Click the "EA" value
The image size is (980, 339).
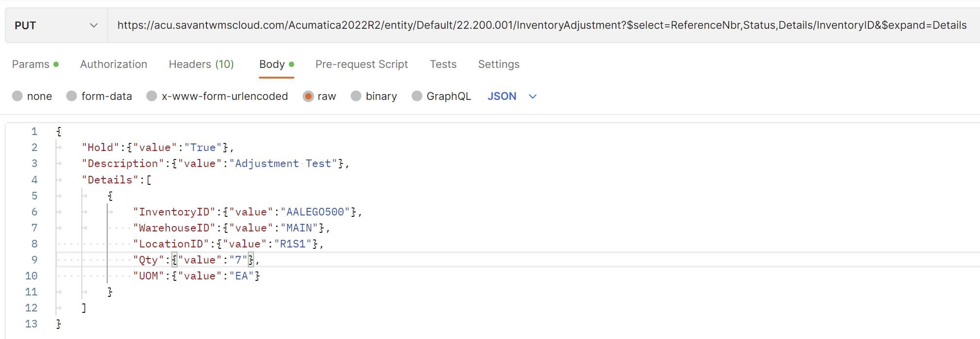point(242,276)
